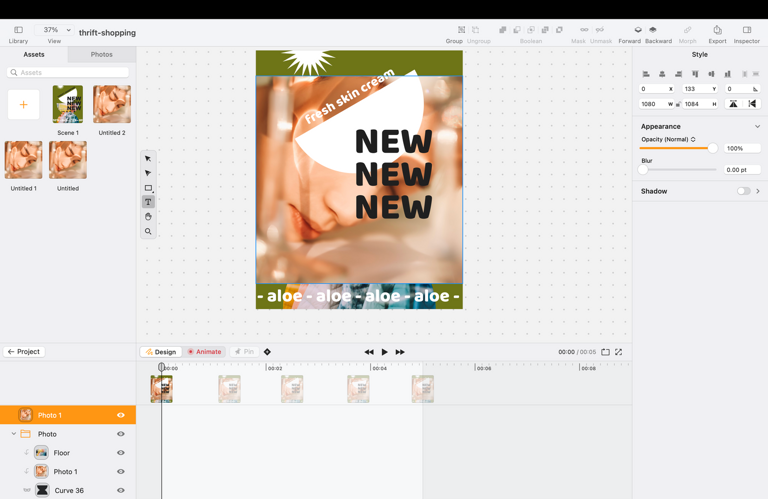Expand the Shadow options chevron
768x499 pixels.
pos(758,191)
